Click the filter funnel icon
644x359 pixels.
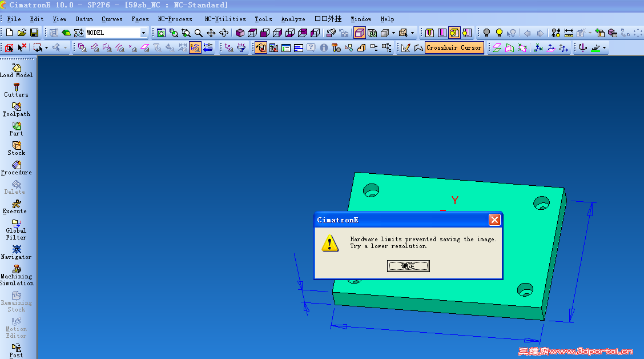point(241,47)
